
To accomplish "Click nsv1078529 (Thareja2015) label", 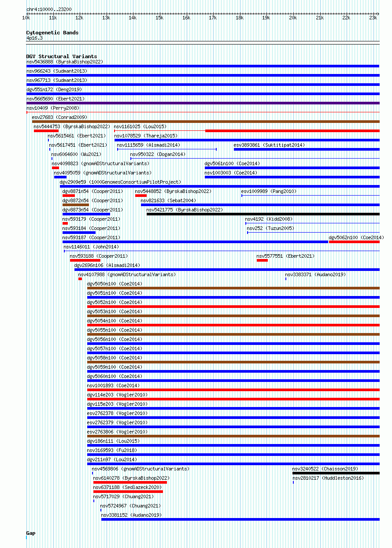I will [146, 136].
